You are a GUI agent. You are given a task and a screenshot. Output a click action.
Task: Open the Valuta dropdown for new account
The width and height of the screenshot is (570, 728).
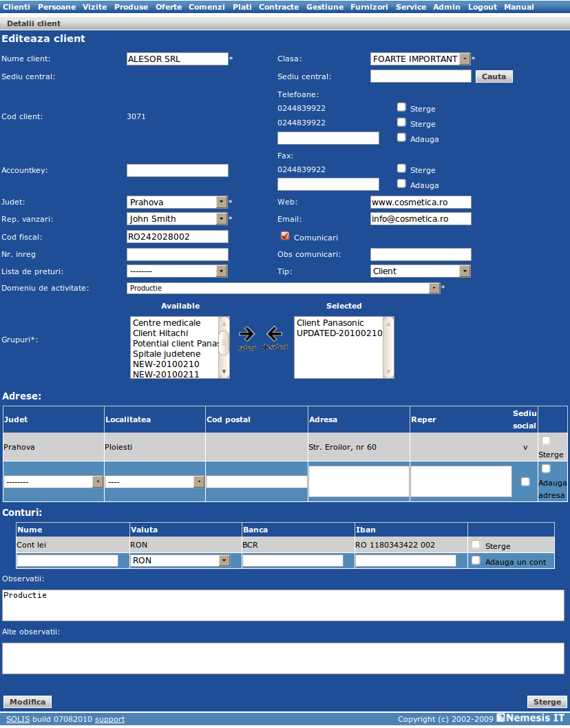click(x=180, y=561)
